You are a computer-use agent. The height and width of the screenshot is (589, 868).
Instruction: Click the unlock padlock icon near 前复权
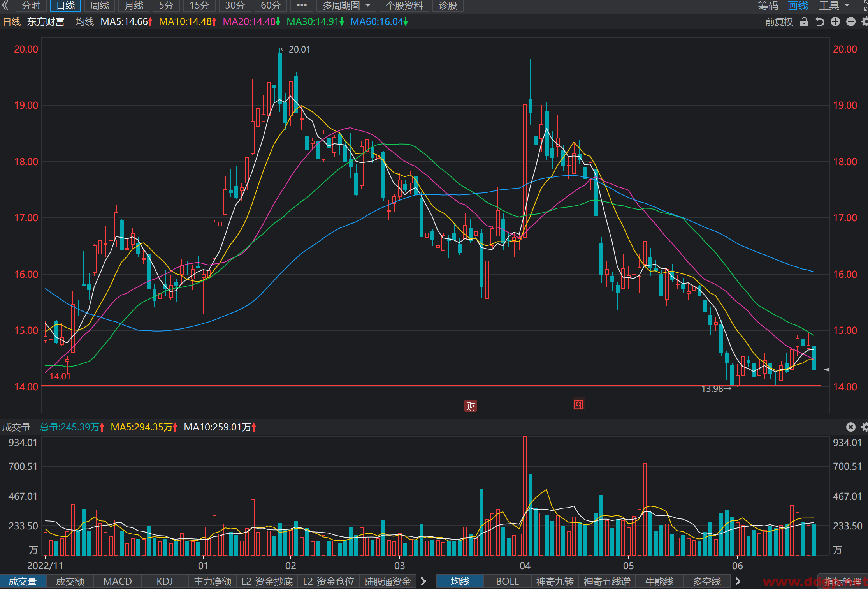(x=804, y=22)
